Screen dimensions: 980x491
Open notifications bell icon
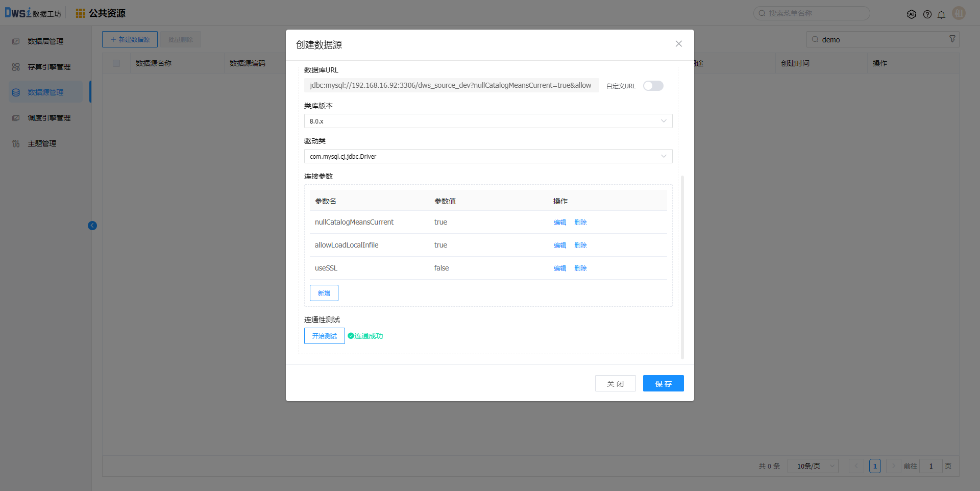[941, 14]
